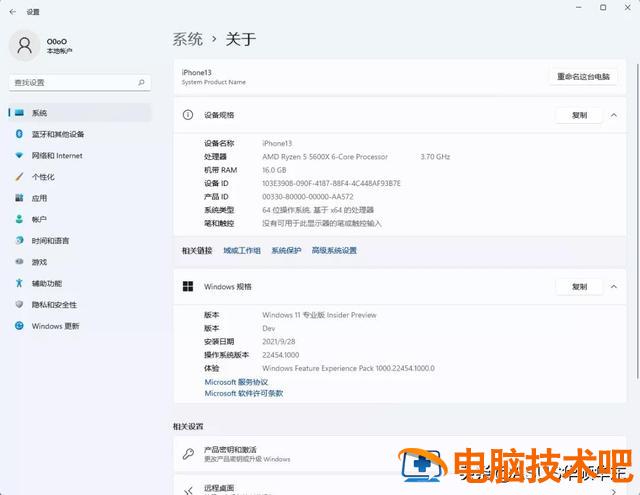
Task: Click the 16.0 GB RAM value
Action: [x=274, y=170]
